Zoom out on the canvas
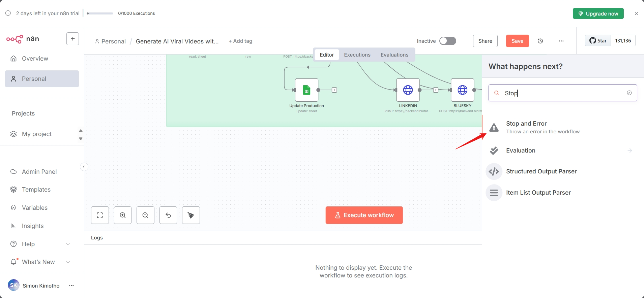Screen dimensions: 644x298 pos(145,215)
